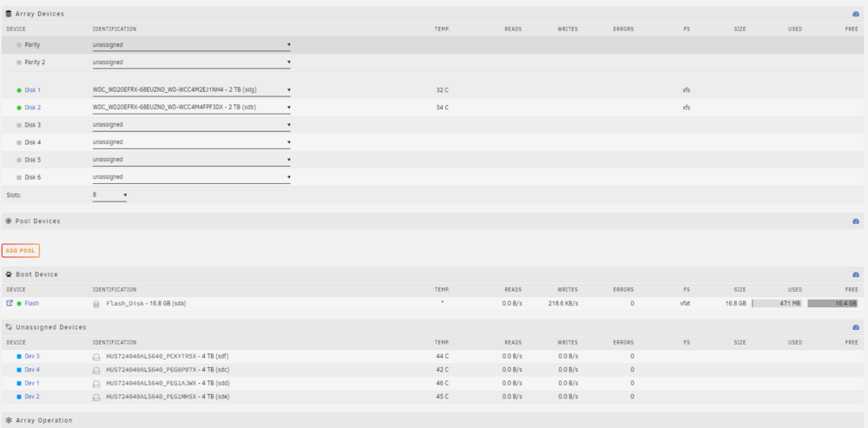868x428 pixels.
Task: Open Pool Devices dashboard gauge icon
Action: [855, 221]
